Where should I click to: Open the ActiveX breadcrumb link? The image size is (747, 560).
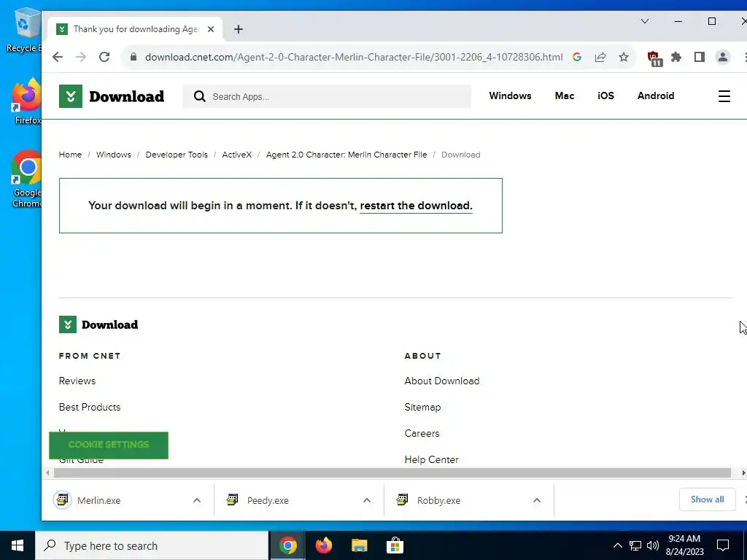pyautogui.click(x=237, y=155)
